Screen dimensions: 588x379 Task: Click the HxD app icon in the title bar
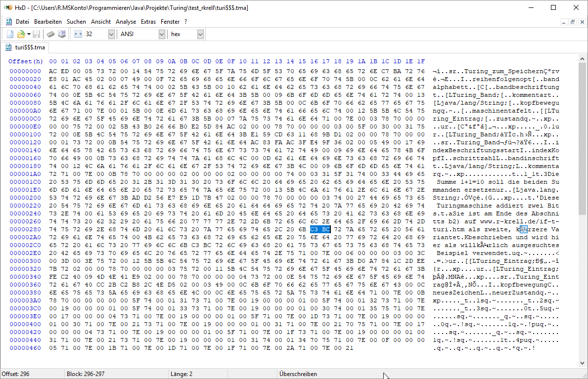8,7
